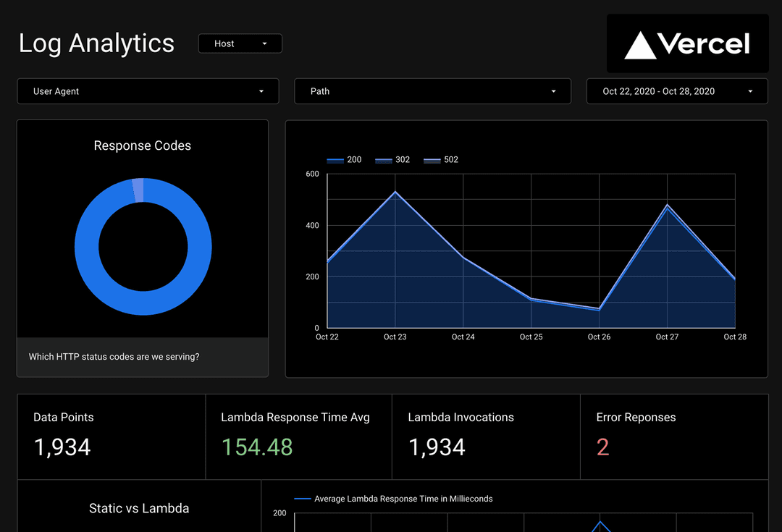Image resolution: width=782 pixels, height=532 pixels.
Task: Click the small light-blue donut slice
Action: [138, 190]
